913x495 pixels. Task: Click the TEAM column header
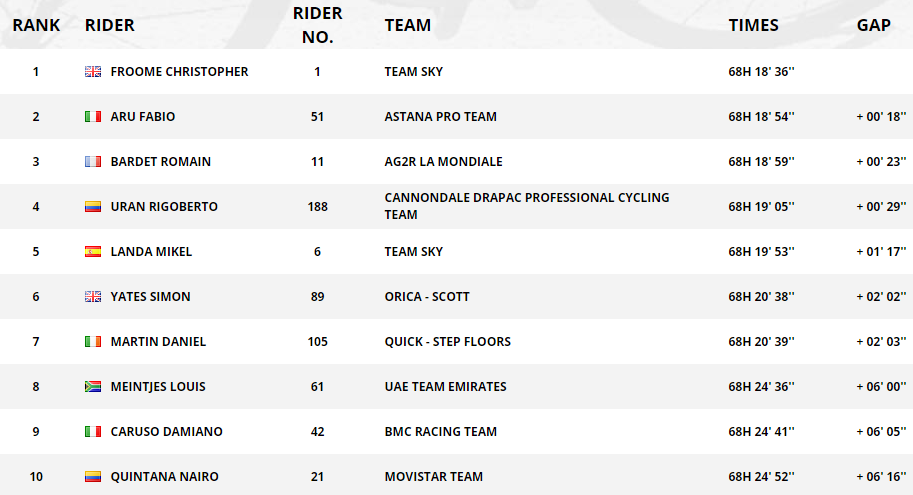(x=408, y=25)
